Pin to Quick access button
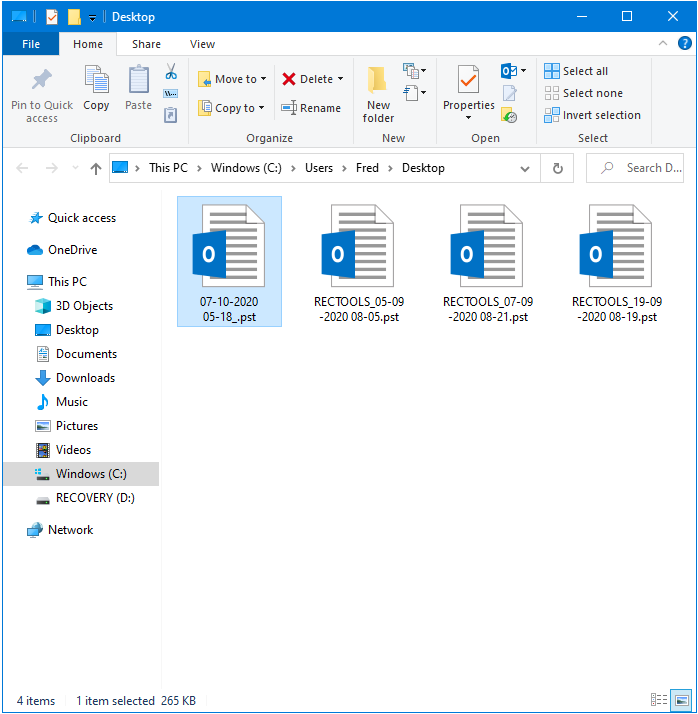The height and width of the screenshot is (714, 698). click(42, 96)
